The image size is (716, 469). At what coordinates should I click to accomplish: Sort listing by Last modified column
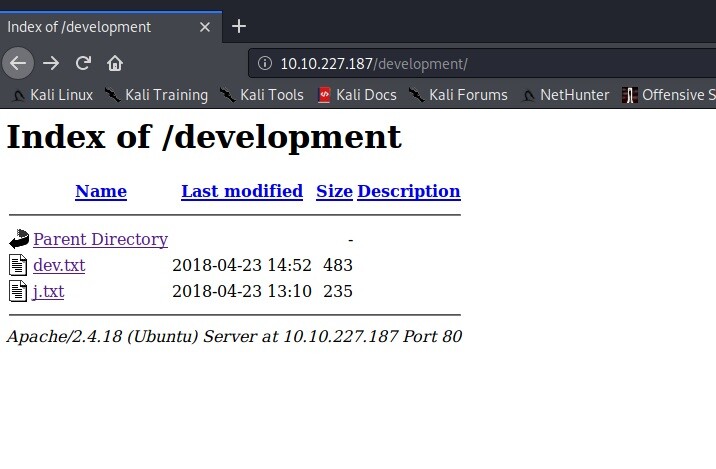pos(242,191)
